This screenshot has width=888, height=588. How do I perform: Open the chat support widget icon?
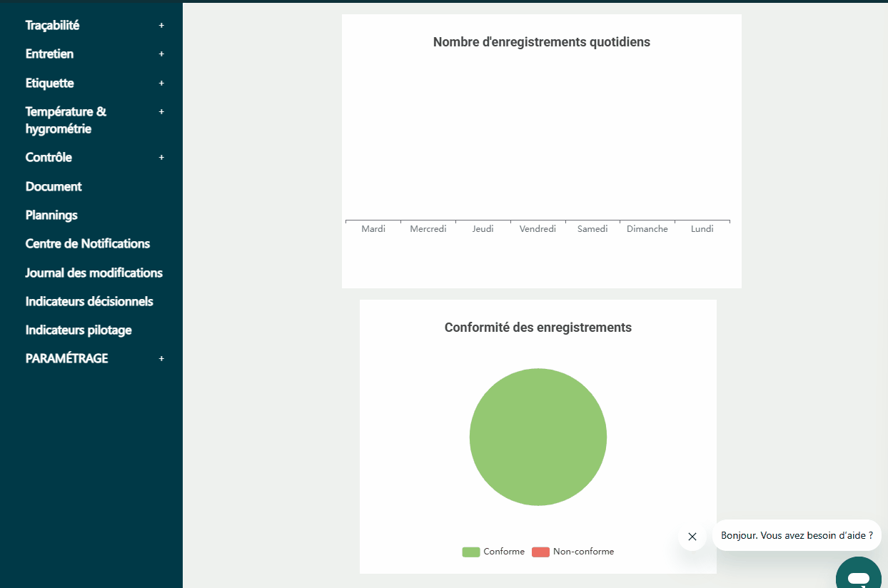coord(859,575)
